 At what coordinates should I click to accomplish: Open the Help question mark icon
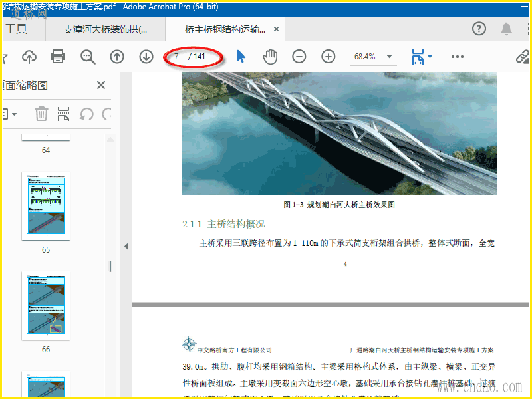click(x=479, y=29)
